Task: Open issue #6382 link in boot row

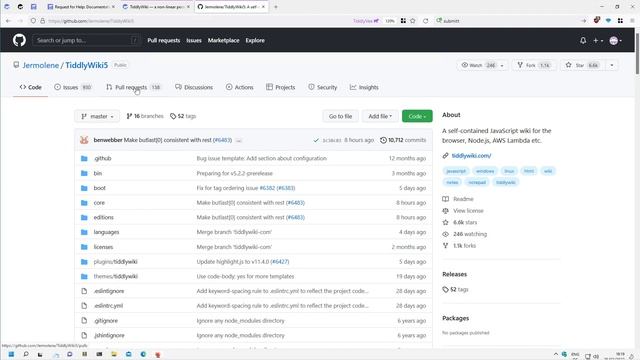Action: click(267, 188)
